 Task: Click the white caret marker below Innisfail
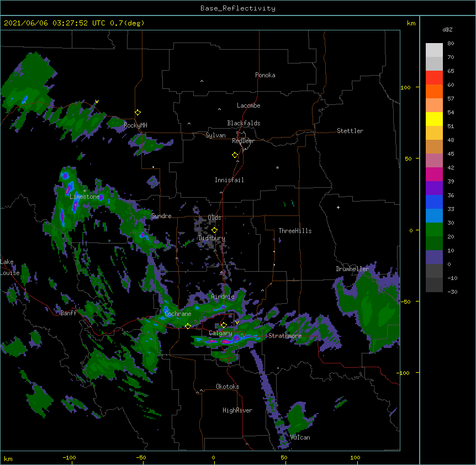coord(221,192)
